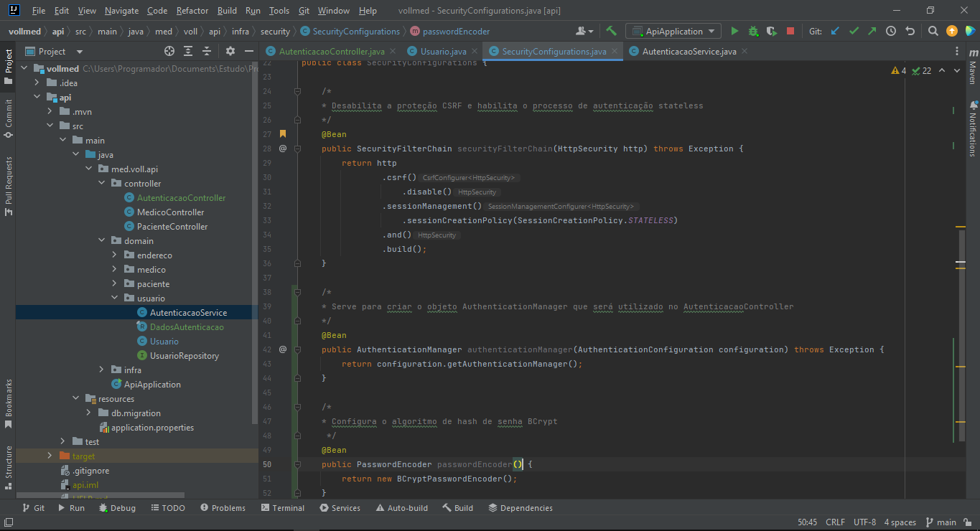Image resolution: width=980 pixels, height=531 pixels.
Task: Toggle the Problems tool window
Action: (223, 508)
